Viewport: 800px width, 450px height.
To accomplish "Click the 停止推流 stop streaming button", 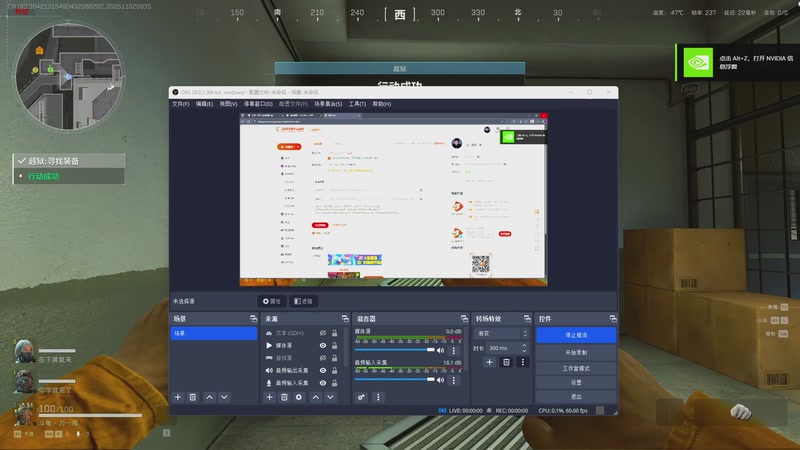I will (x=576, y=335).
